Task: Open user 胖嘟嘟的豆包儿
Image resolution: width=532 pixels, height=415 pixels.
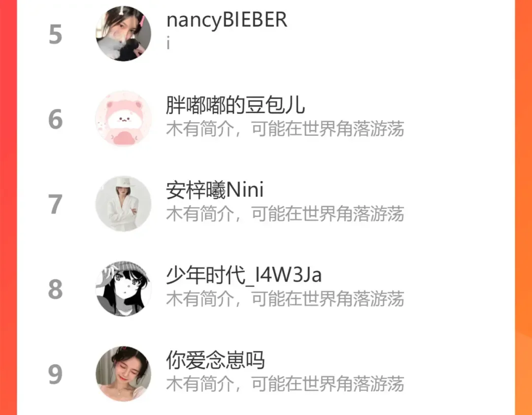Action: point(235,105)
